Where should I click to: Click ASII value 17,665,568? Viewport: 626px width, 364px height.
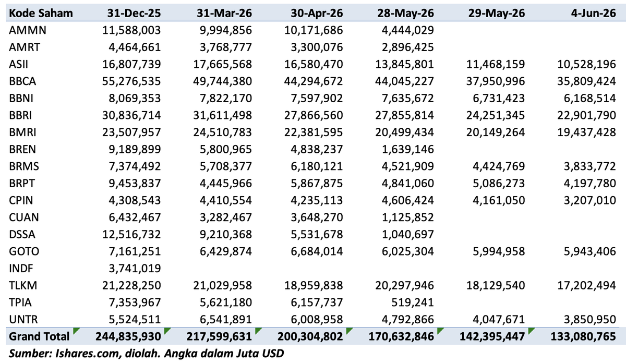tap(223, 64)
